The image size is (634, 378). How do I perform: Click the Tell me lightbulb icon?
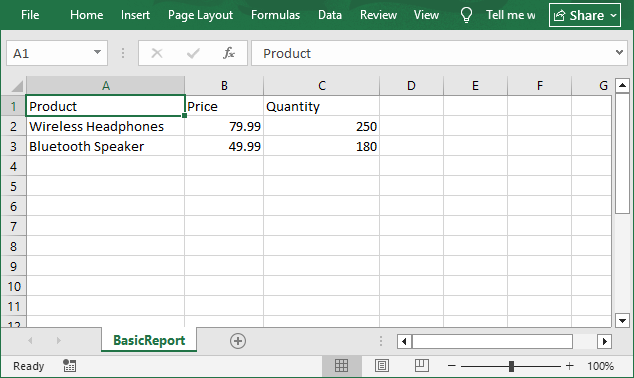point(466,15)
